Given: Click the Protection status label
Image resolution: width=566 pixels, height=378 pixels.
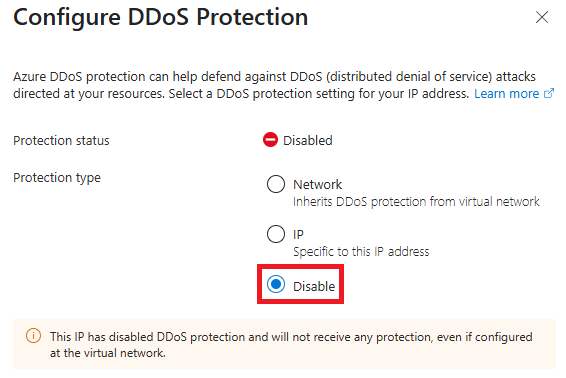Looking at the screenshot, I should click(61, 140).
